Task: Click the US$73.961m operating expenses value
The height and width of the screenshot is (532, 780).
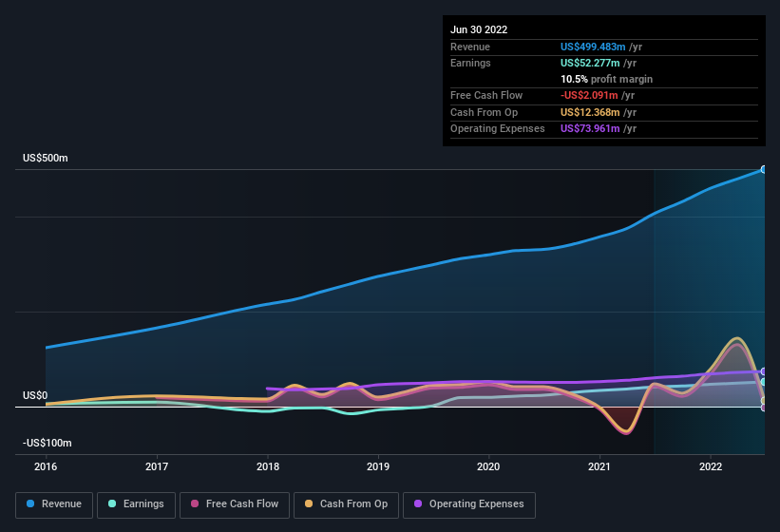Action: coord(590,129)
